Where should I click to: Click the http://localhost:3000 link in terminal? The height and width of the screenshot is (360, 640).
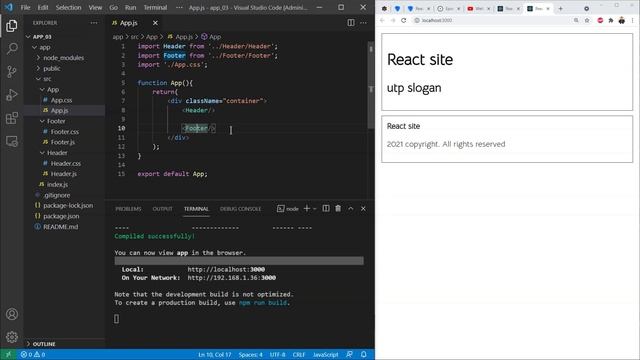pos(226,269)
